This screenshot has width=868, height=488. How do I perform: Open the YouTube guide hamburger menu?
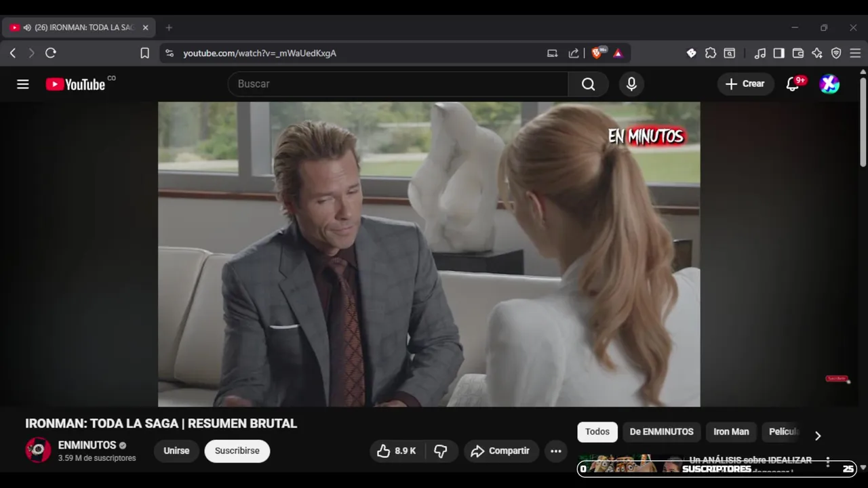click(23, 84)
